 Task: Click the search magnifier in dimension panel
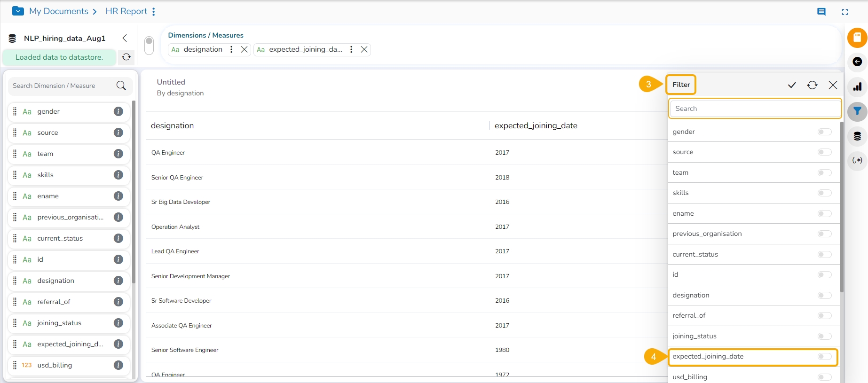coord(121,86)
